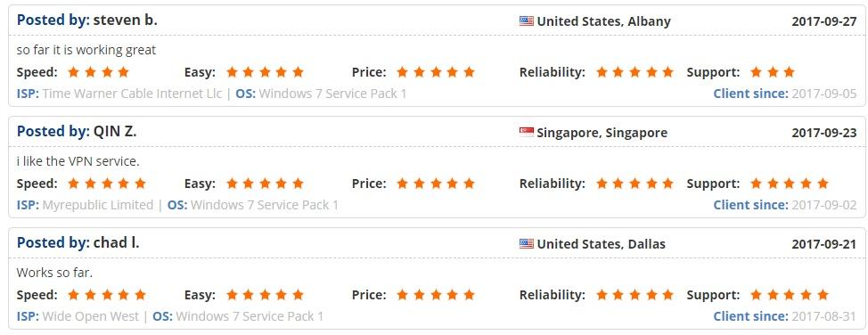Viewport: 868px width, 335px height.
Task: Click steven b.'s fourth Speed star
Action: coord(124,72)
